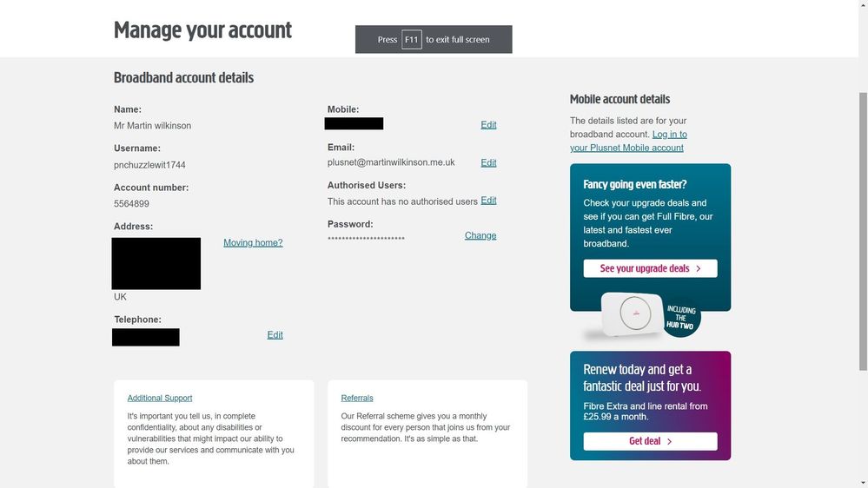This screenshot has width=868, height=488.
Task: Open the Referrals link
Action: coord(357,398)
